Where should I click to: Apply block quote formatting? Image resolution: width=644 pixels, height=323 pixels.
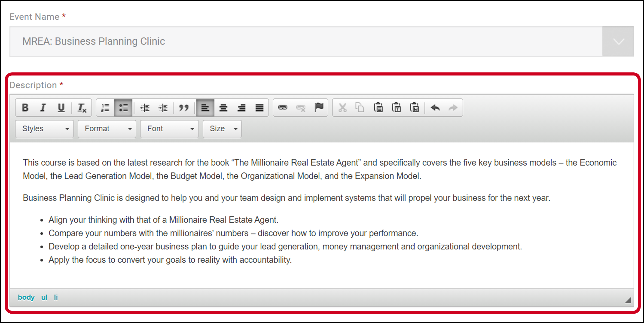pos(183,108)
